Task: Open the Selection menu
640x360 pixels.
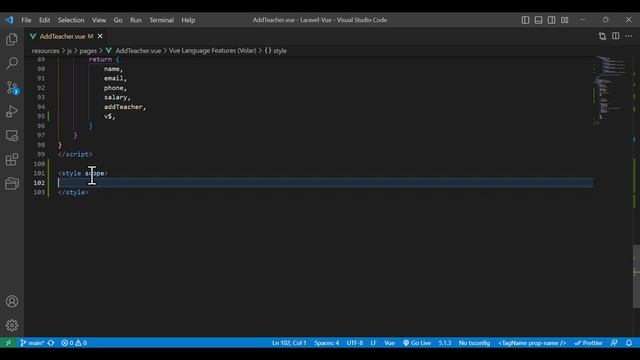Action: pyautogui.click(x=71, y=20)
